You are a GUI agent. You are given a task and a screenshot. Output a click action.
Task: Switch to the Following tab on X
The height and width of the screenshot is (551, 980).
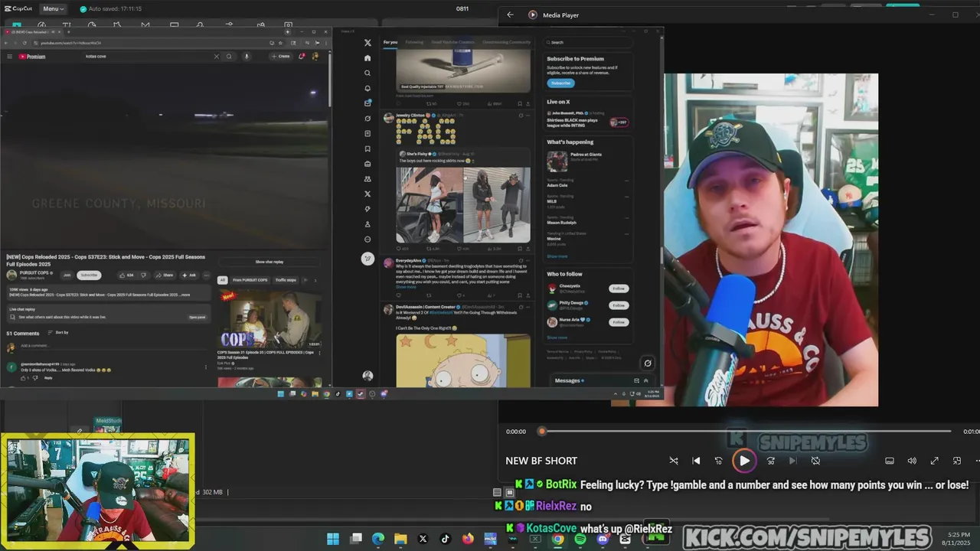pos(414,42)
